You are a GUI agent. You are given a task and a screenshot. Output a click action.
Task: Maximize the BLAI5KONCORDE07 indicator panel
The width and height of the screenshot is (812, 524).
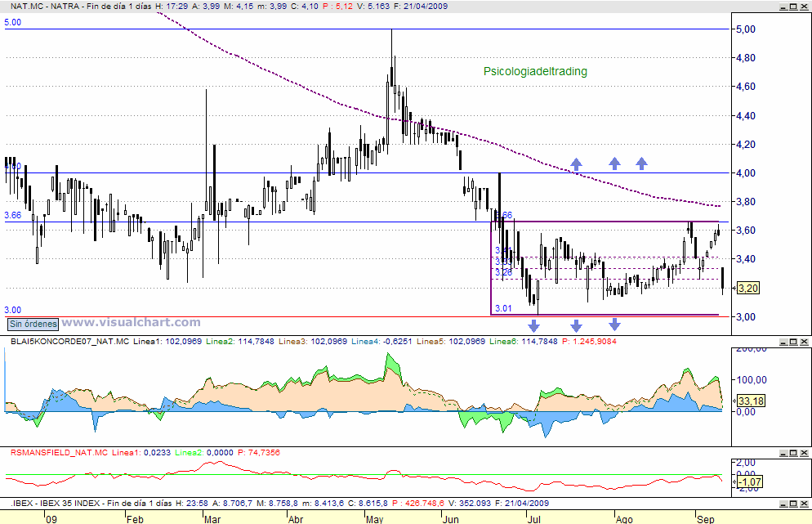[794, 342]
